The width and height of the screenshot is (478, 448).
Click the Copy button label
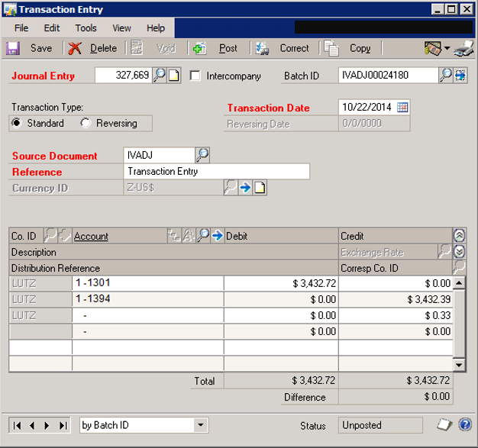pos(360,48)
